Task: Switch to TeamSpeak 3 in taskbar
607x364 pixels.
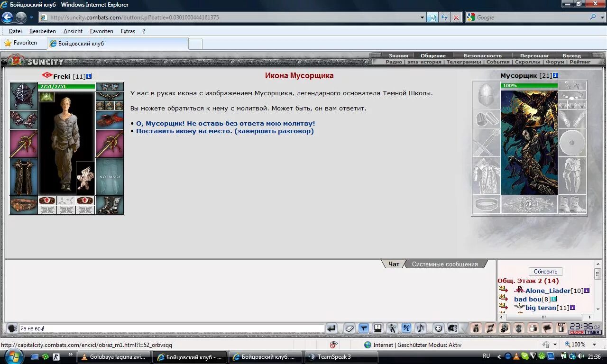Action: 342,357
